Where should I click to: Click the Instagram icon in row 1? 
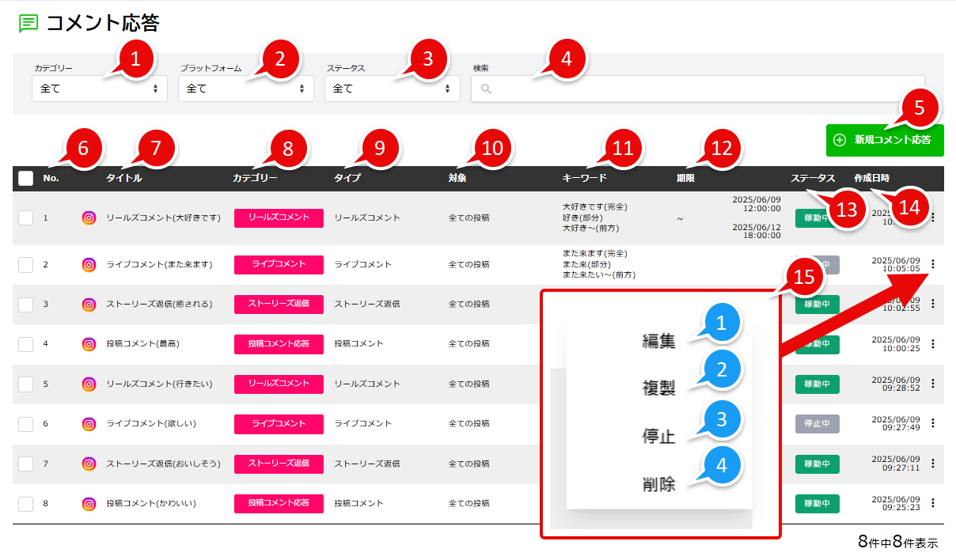click(89, 218)
